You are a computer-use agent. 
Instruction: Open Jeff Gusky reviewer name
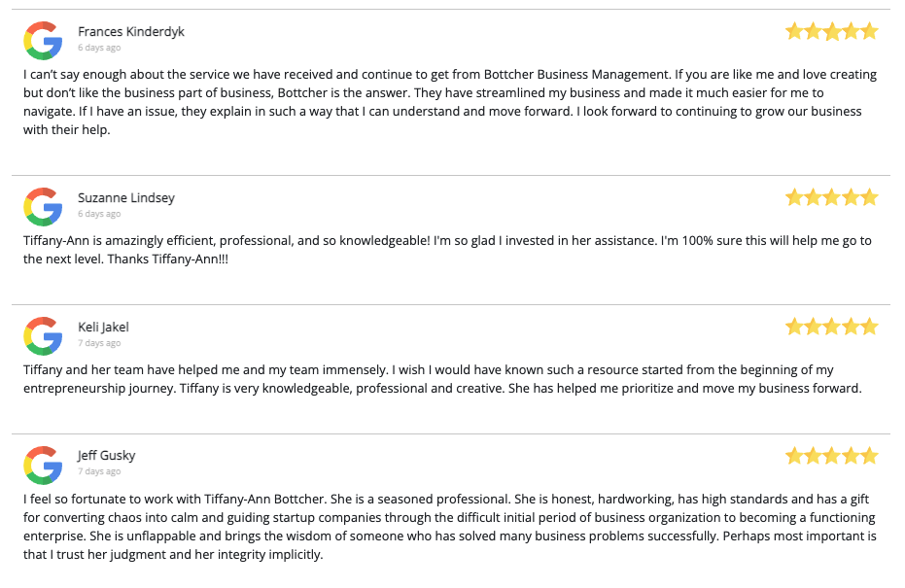point(107,456)
